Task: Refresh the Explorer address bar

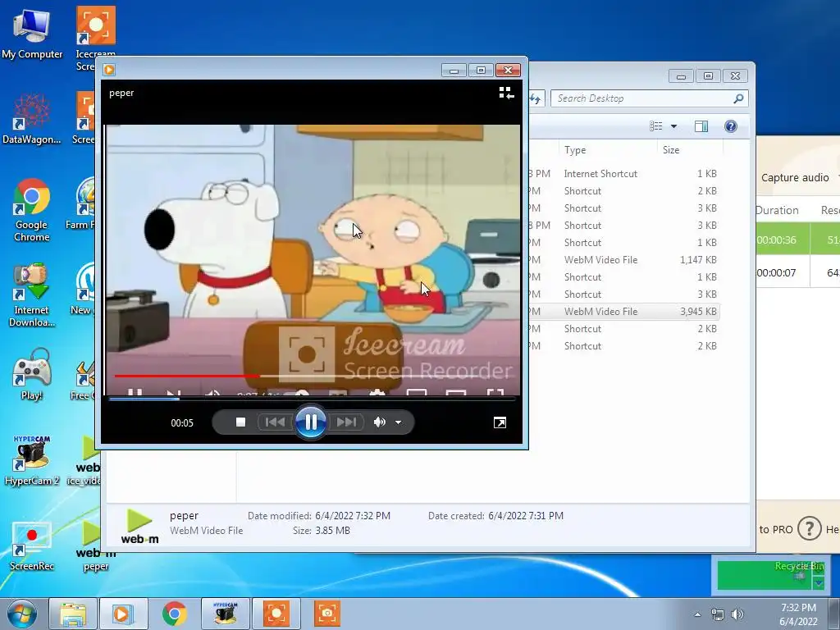Action: pyautogui.click(x=535, y=98)
